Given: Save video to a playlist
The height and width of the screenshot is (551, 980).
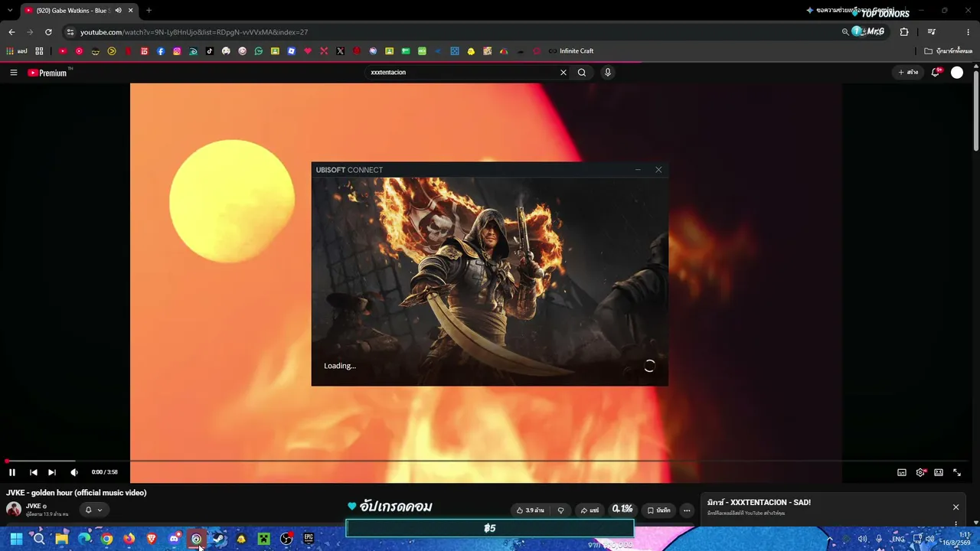Looking at the screenshot, I should [658, 510].
